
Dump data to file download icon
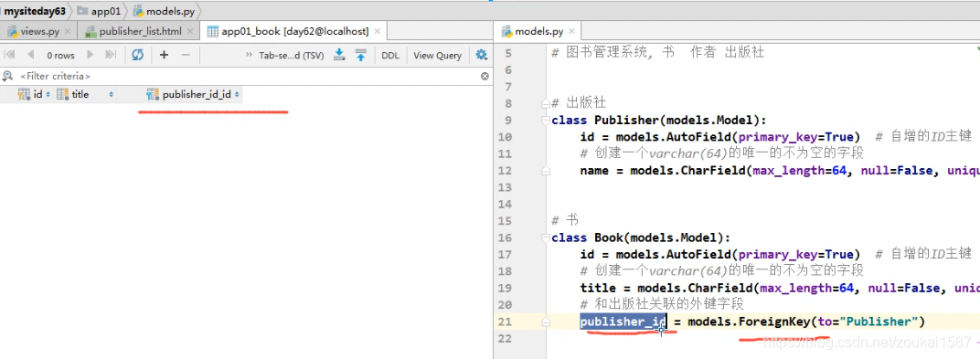click(339, 55)
